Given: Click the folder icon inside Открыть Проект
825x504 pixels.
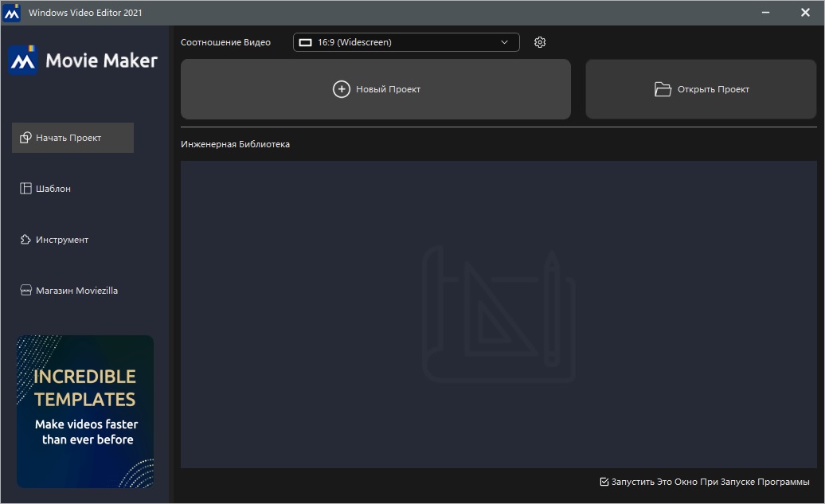Looking at the screenshot, I should coord(663,89).
